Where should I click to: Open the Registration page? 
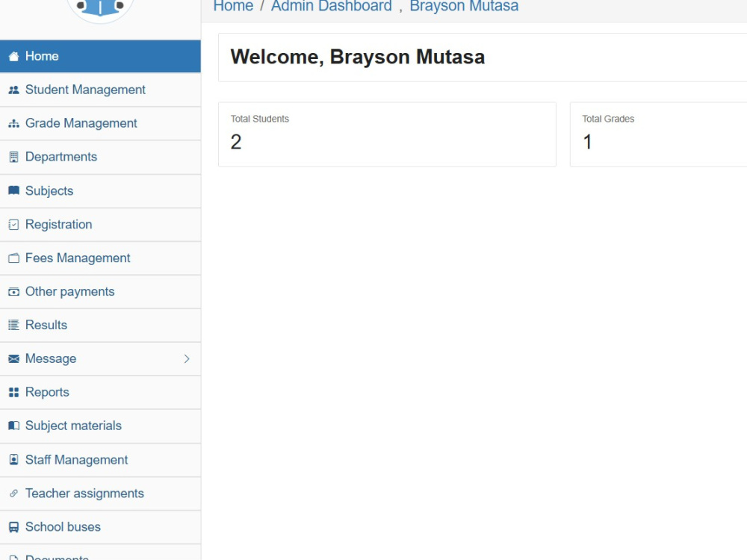(x=100, y=224)
